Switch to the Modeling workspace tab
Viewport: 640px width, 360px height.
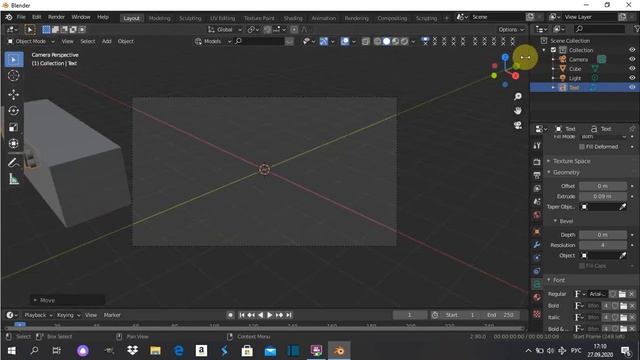[159, 18]
